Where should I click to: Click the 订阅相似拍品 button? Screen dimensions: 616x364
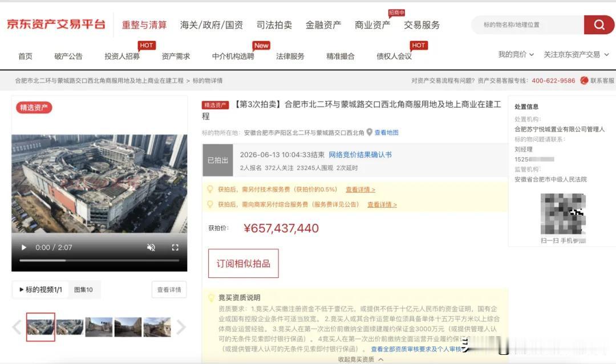243,264
